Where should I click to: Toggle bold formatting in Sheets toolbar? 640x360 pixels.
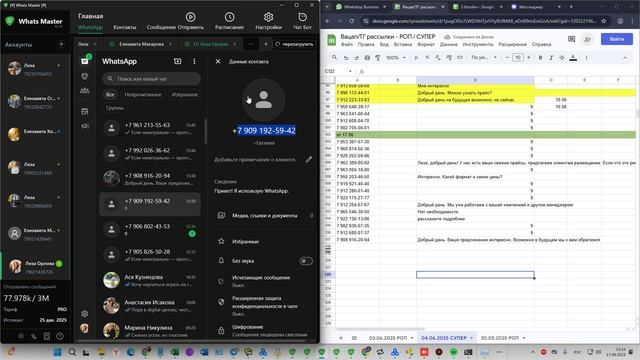point(540,58)
